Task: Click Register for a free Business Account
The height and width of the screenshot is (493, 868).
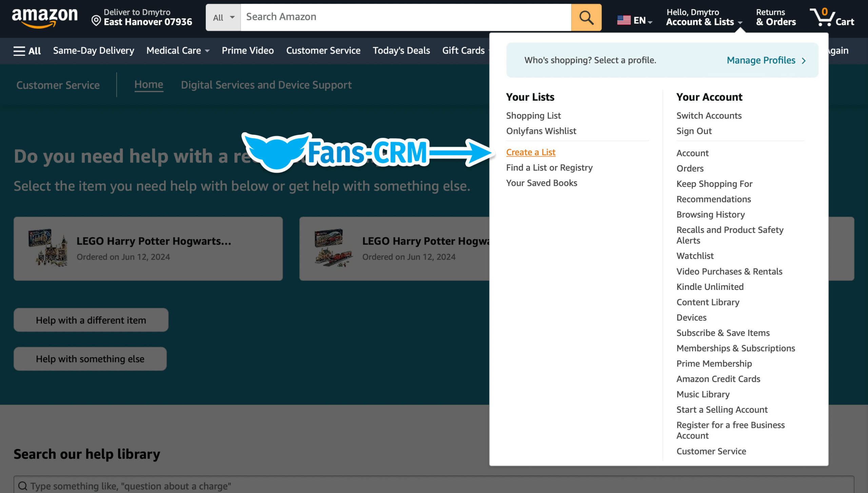Action: pos(730,430)
